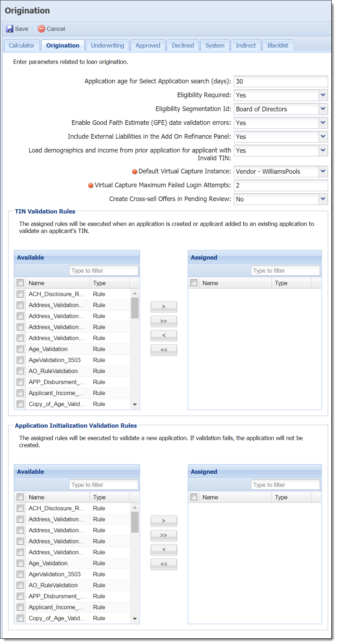Assign selected Application Initialization rule (>)

[x=164, y=521]
